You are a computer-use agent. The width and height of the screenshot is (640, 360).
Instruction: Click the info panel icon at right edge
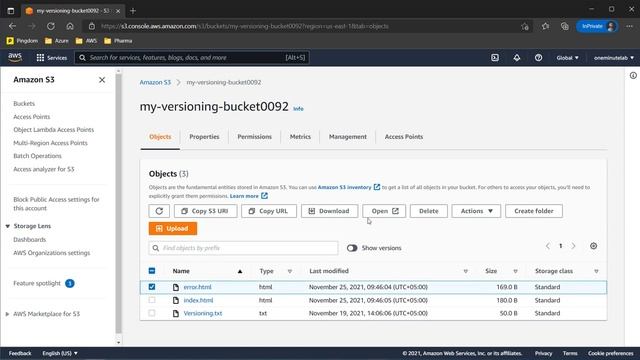coord(633,76)
